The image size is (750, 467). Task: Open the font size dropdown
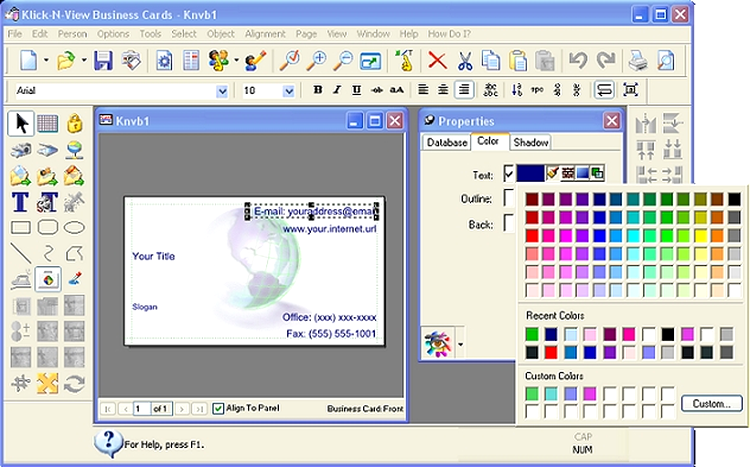pos(288,91)
